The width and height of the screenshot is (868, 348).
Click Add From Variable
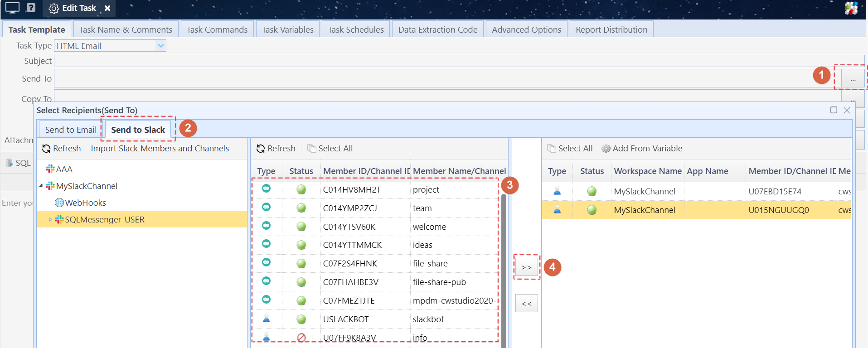point(642,149)
